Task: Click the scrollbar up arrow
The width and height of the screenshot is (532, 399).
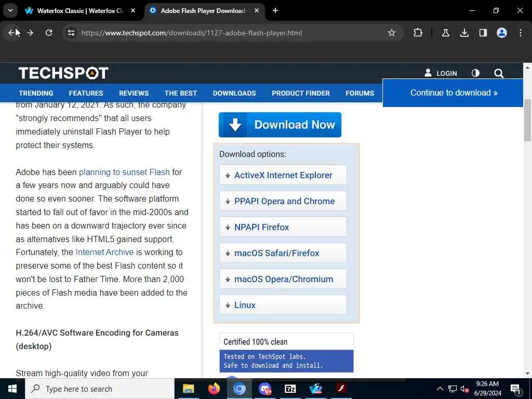Action: point(527,68)
